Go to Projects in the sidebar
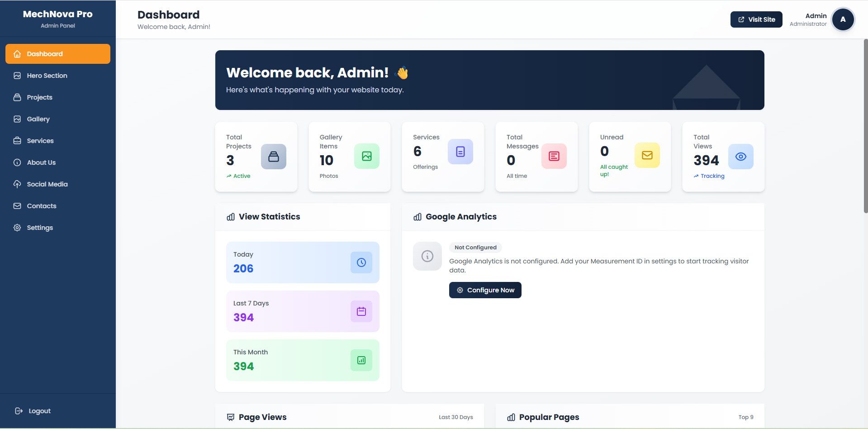The height and width of the screenshot is (429, 868). (40, 97)
